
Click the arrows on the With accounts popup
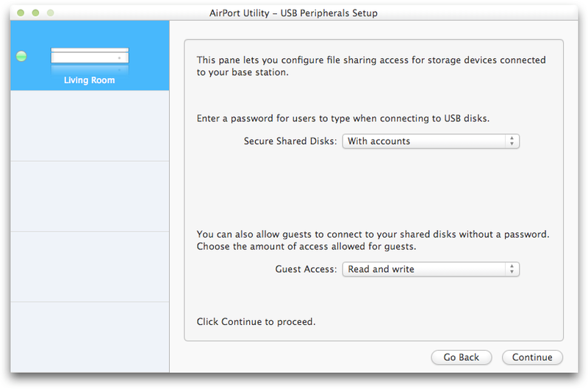pos(512,141)
